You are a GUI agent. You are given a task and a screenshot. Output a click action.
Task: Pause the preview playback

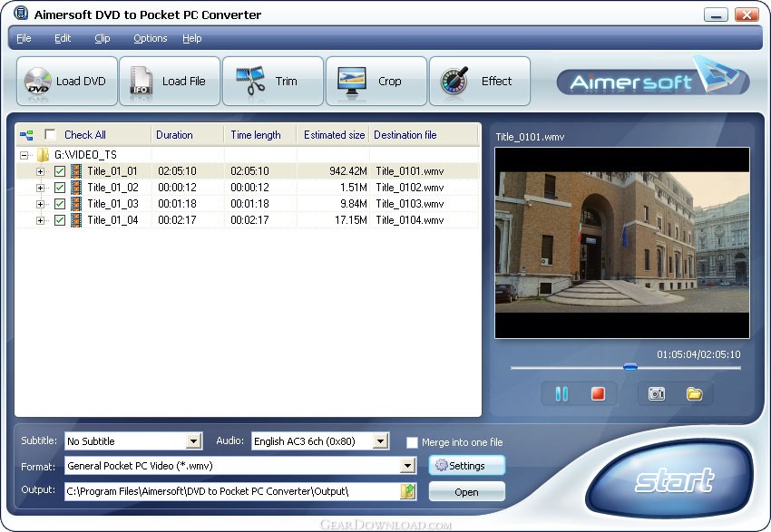coord(561,394)
